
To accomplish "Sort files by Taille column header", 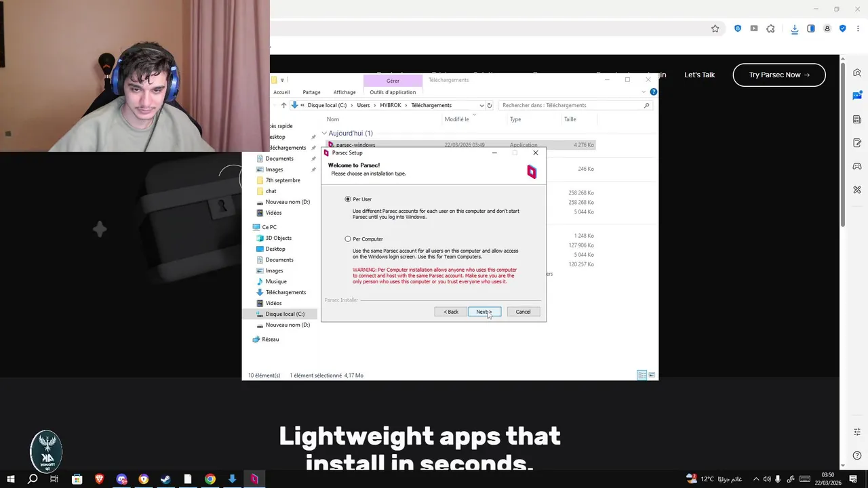I will point(570,119).
